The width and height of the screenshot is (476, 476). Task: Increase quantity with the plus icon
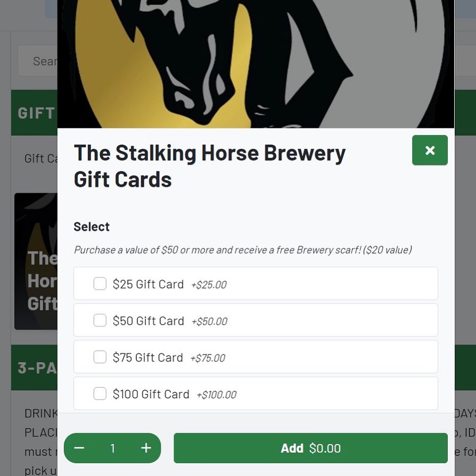point(146,448)
